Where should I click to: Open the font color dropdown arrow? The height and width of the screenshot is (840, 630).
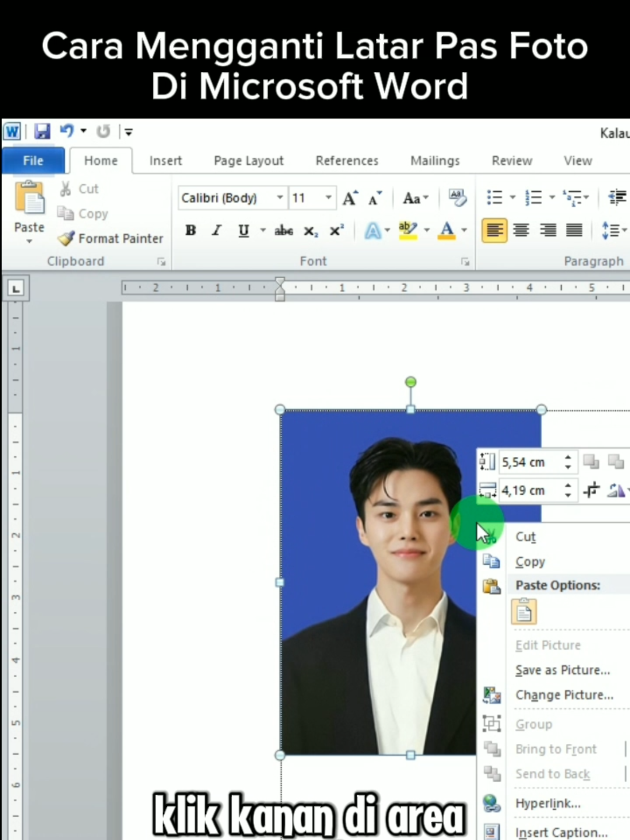[464, 230]
